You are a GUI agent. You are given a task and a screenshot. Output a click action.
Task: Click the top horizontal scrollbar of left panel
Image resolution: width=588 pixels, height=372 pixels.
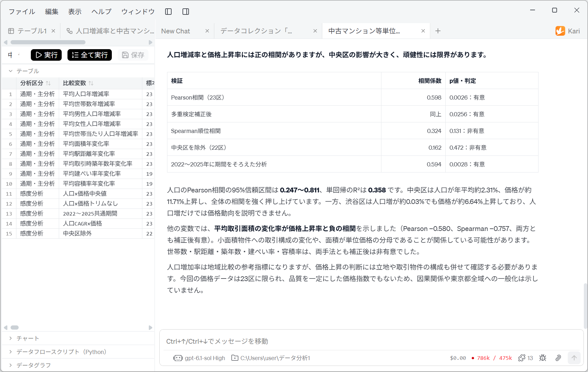tap(48, 42)
